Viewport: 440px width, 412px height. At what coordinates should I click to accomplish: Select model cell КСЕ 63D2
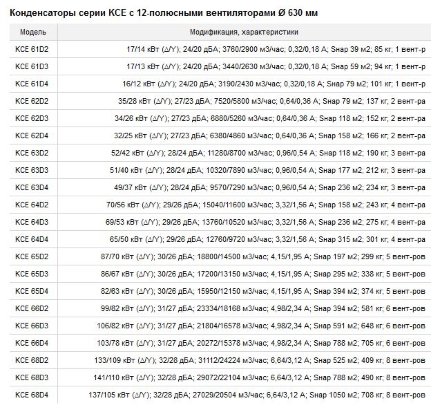pyautogui.click(x=32, y=153)
